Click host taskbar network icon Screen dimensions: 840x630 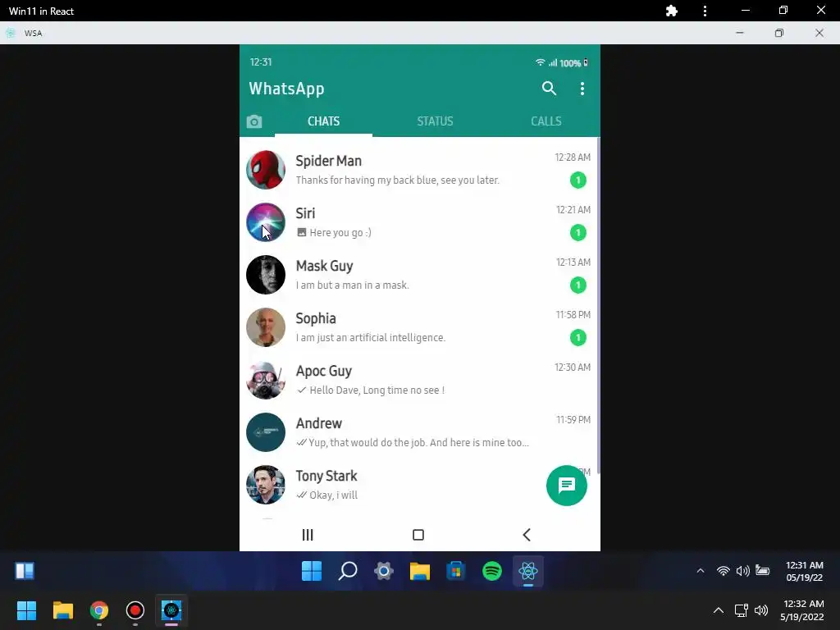741,610
